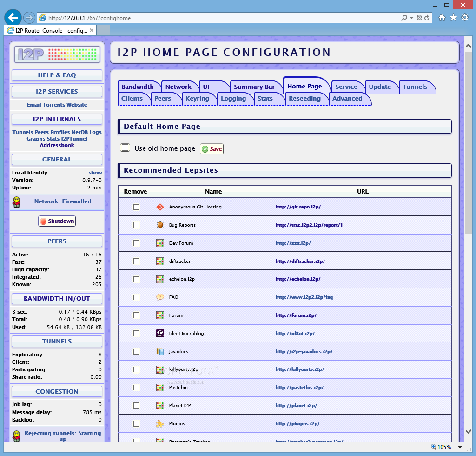Screen dimensions: 476x456
Task: Select the Reseeding tab
Action: pyautogui.click(x=305, y=99)
